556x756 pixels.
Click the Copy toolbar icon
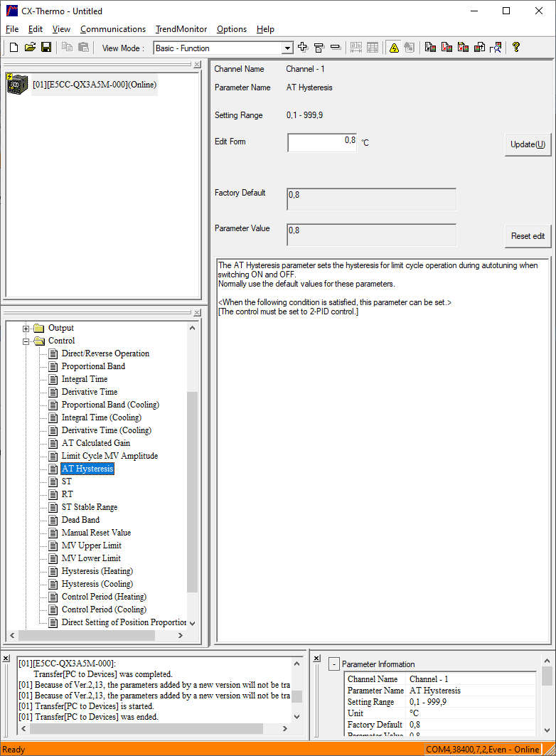tap(68, 47)
